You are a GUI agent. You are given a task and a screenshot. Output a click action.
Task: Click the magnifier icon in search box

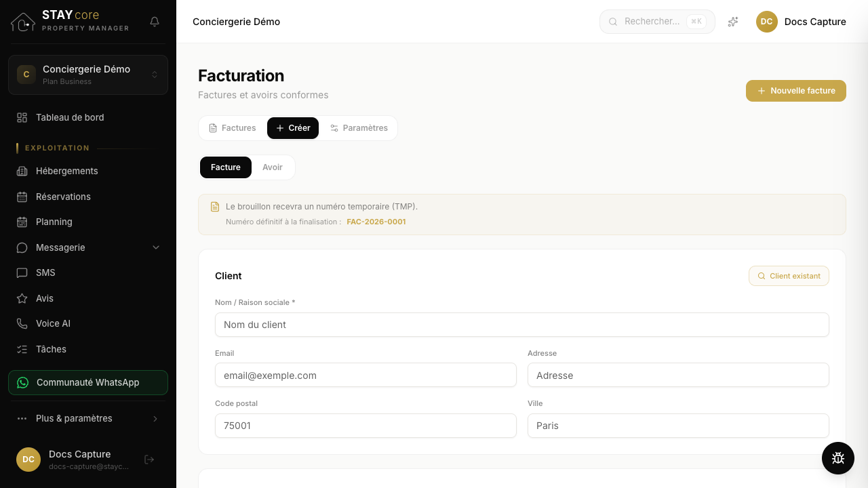(613, 22)
